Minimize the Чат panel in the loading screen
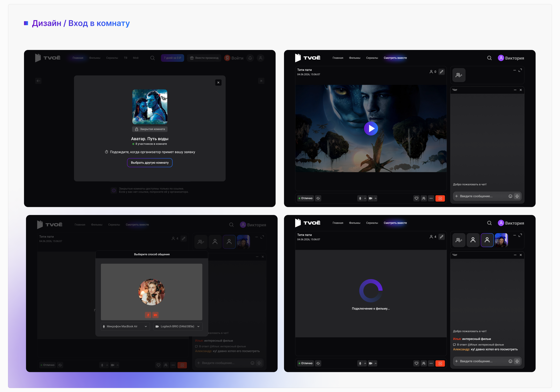Viewport: 560px width, 392px height. tap(515, 255)
